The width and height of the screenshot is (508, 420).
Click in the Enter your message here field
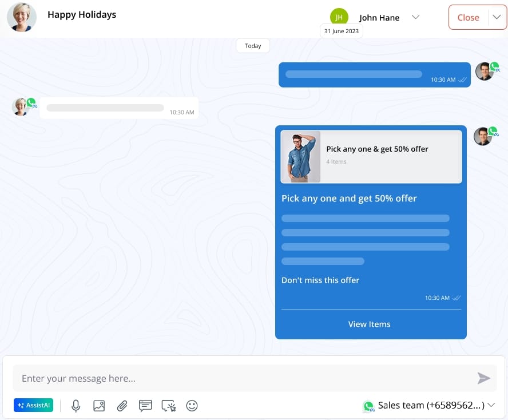[x=255, y=378]
